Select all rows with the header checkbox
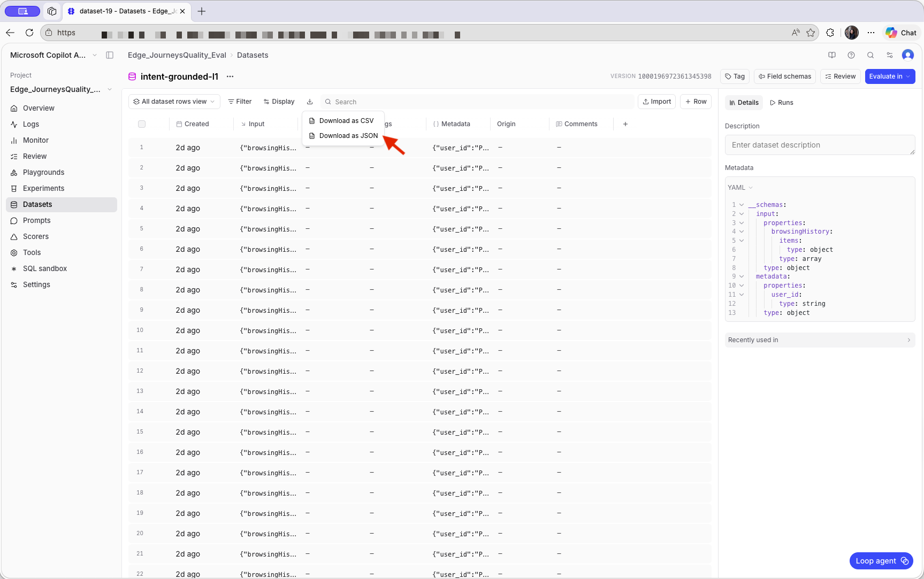The image size is (924, 579). pos(142,123)
